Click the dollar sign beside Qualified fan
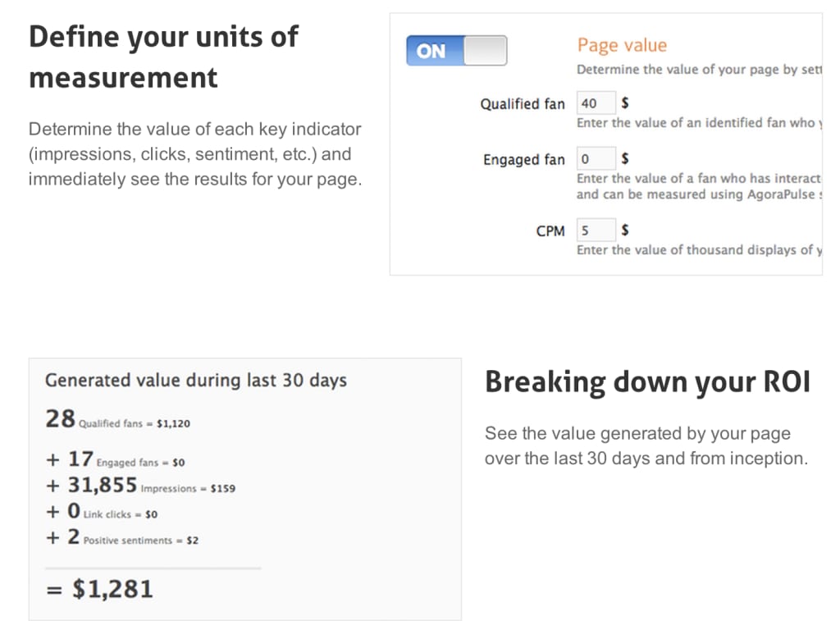Image resolution: width=840 pixels, height=621 pixels. pos(624,103)
